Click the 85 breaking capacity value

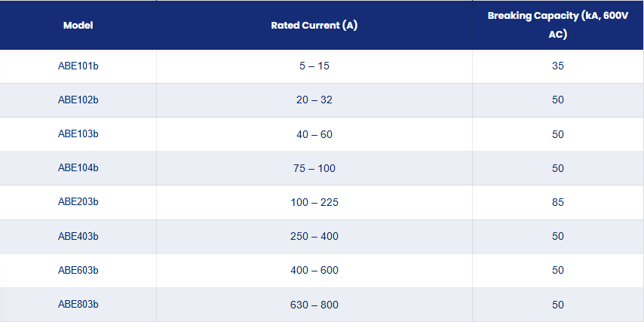558,202
